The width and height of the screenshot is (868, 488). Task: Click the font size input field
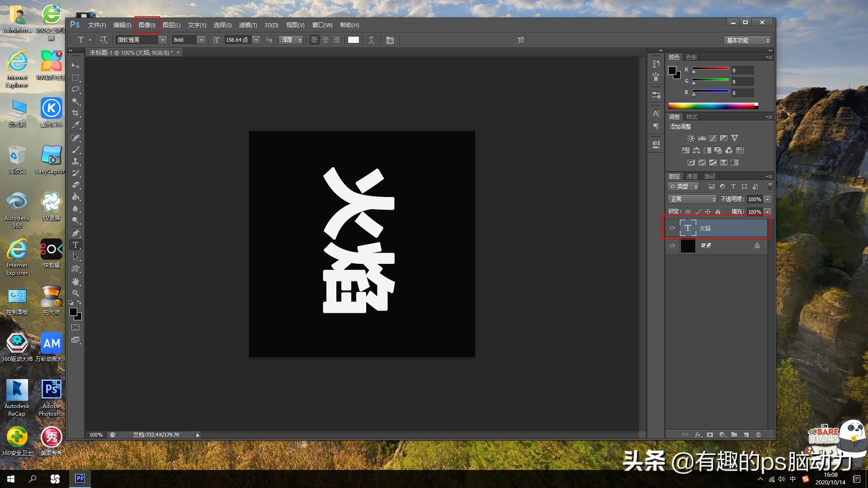(x=237, y=40)
